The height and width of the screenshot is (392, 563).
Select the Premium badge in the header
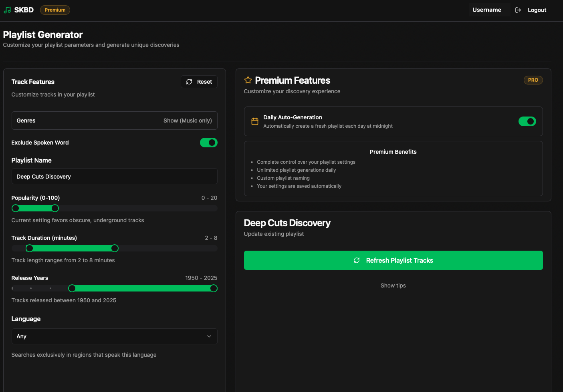[x=55, y=10]
